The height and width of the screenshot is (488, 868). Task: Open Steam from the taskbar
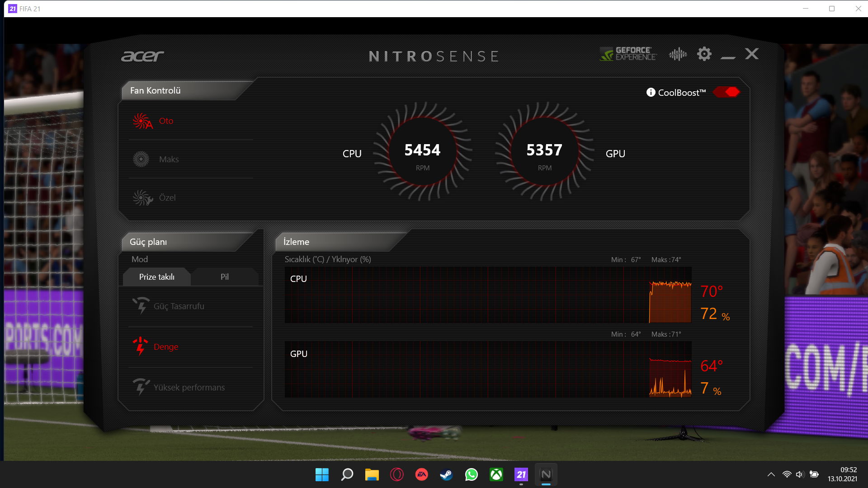pos(446,475)
